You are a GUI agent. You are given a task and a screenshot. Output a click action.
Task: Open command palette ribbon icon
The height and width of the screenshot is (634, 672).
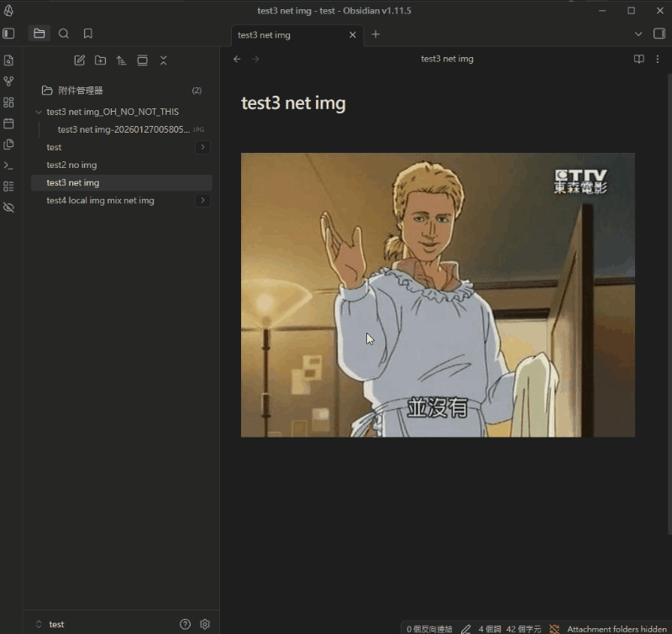click(x=8, y=165)
